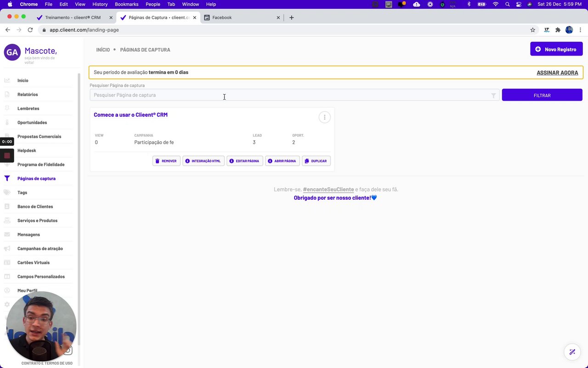Open 'Comece a usar o Clieent® CRM' title
Viewport: 588px width, 368px height.
[130, 115]
